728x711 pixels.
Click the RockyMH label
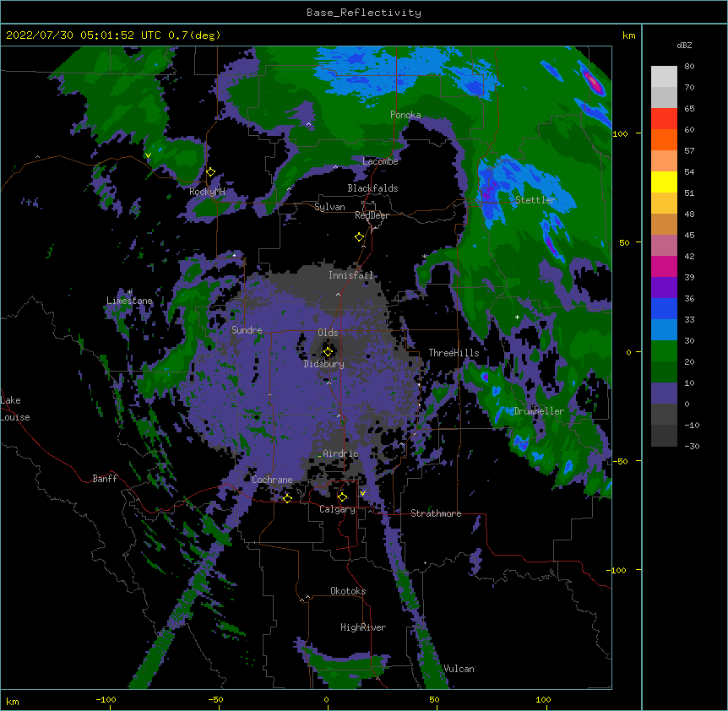coord(207,192)
